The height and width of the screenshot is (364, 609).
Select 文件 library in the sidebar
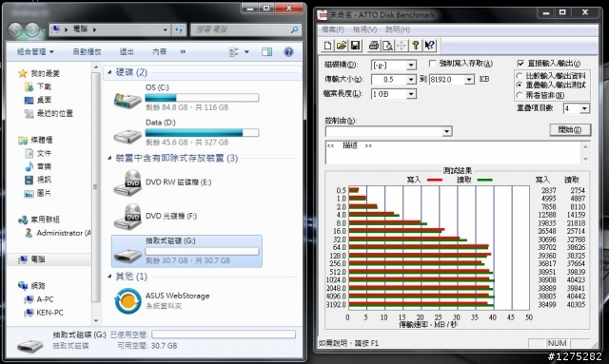point(38,153)
